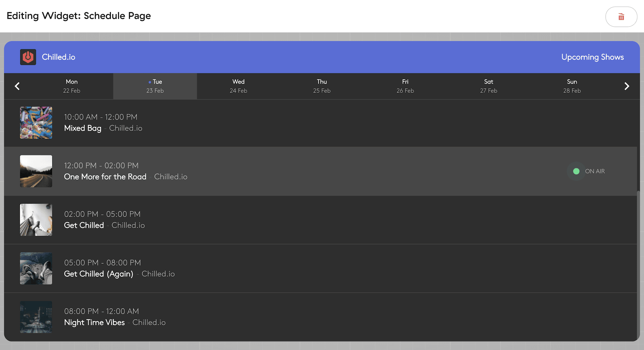
Task: Click the One More for the Road thumbnail
Action: click(x=36, y=171)
